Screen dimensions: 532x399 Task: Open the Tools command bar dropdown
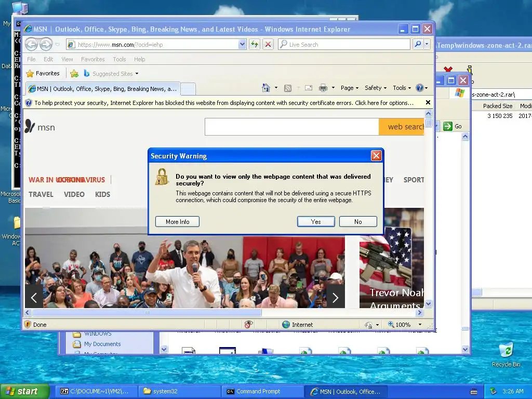[x=402, y=88]
